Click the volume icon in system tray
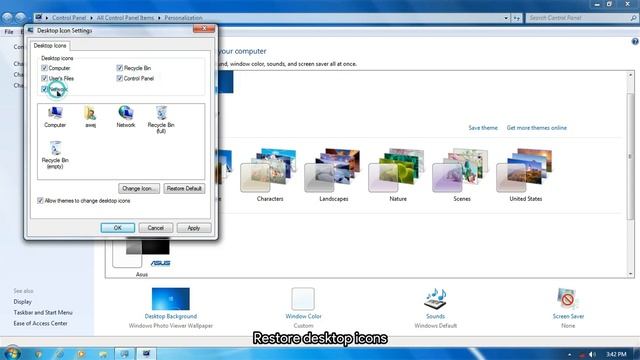Viewport: 640px width, 360px height. [593, 354]
